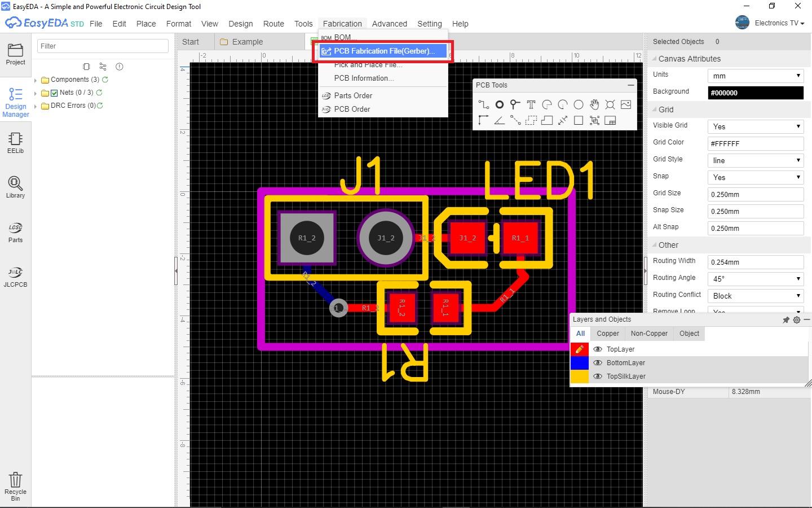Click the Background color swatch #000000
Screen dimensions: 812x508
click(x=756, y=93)
